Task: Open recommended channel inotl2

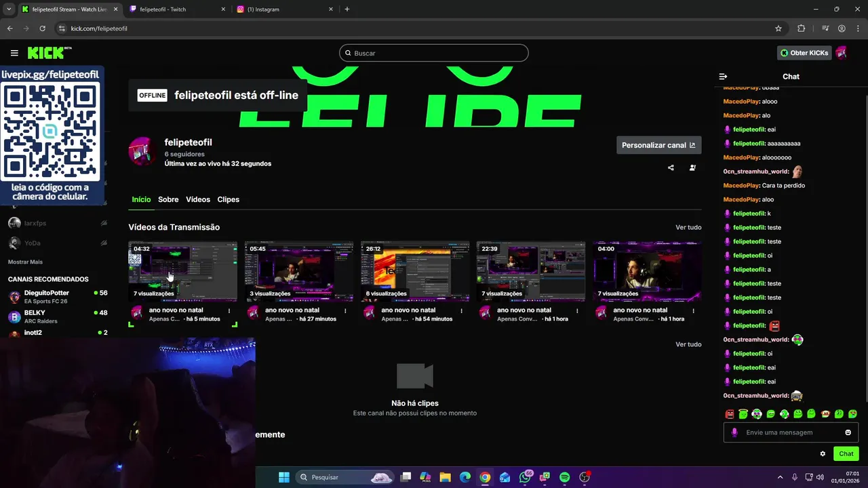Action: pyautogui.click(x=57, y=333)
